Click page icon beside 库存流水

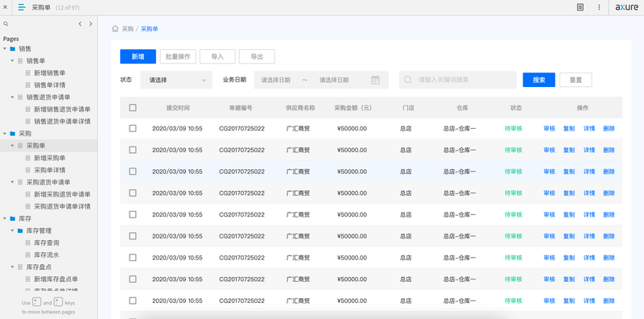point(28,255)
